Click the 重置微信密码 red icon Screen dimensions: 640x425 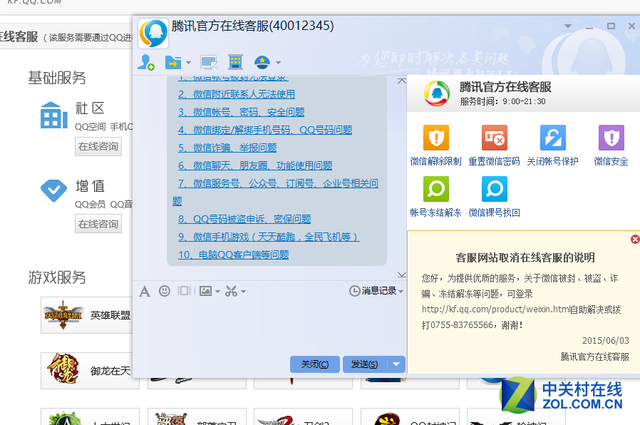[x=494, y=138]
